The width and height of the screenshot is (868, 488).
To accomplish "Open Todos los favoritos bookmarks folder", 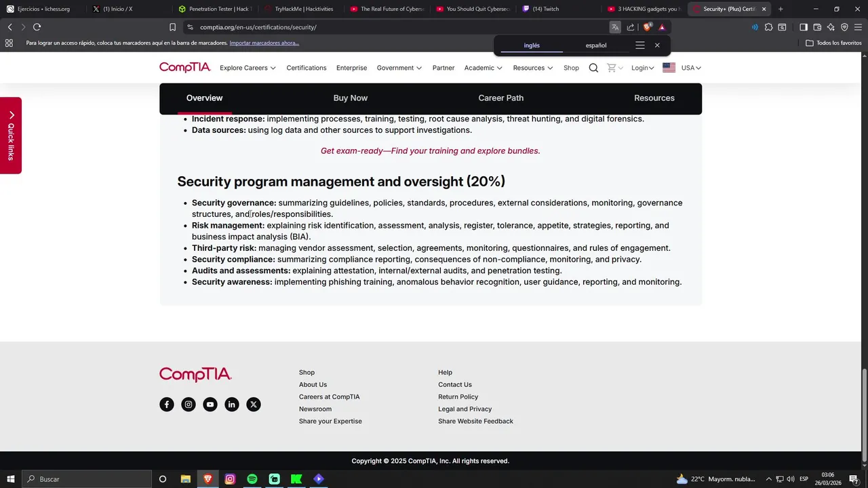I will (834, 43).
